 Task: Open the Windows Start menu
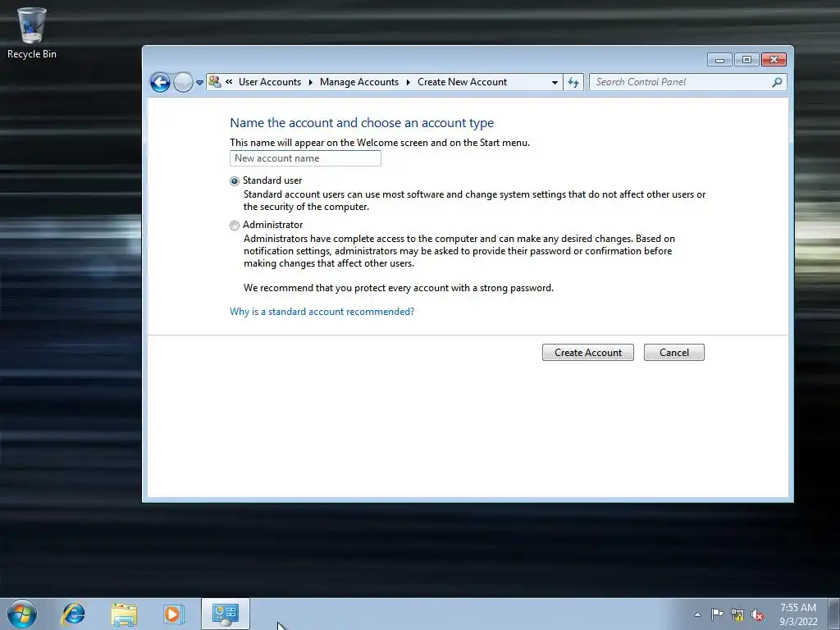(22, 614)
